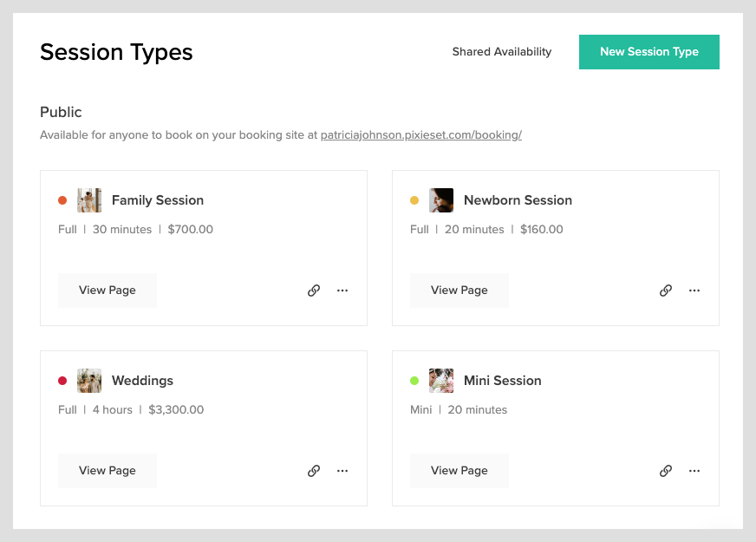The width and height of the screenshot is (756, 542).
Task: Click View Page under Weddings
Action: point(107,470)
